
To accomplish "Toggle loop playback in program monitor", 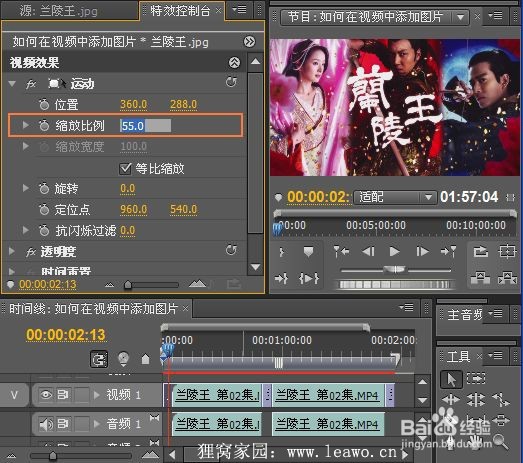I will click(480, 252).
